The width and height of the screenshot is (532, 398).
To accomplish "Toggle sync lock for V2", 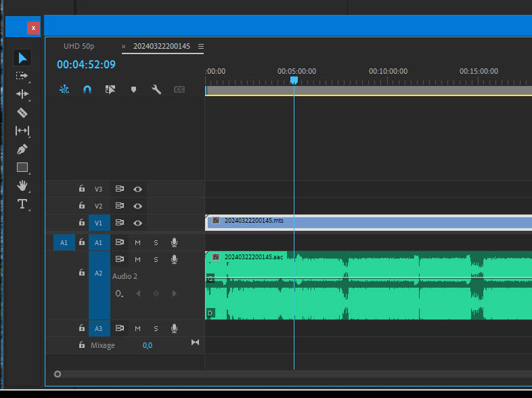I will coord(119,206).
